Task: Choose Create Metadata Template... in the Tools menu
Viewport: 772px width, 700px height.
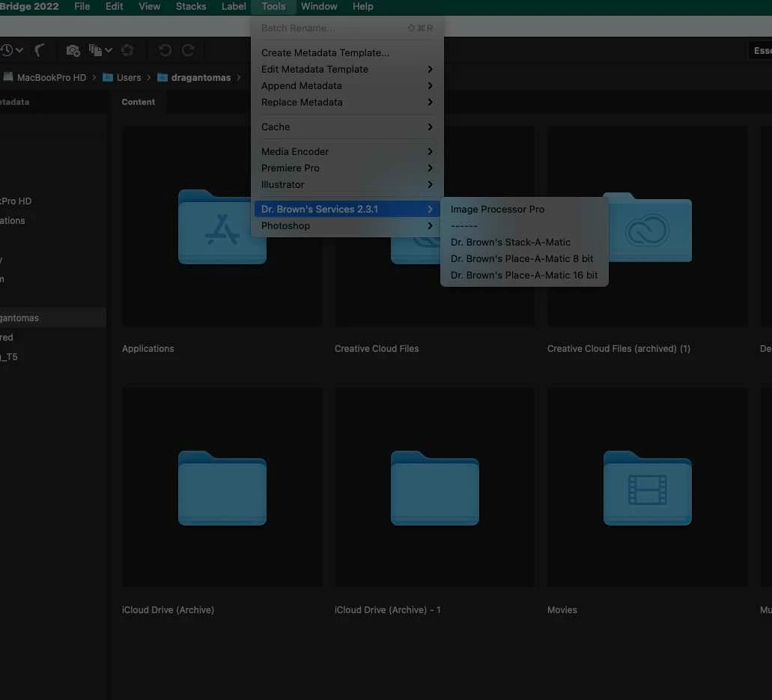Action: coord(347,52)
